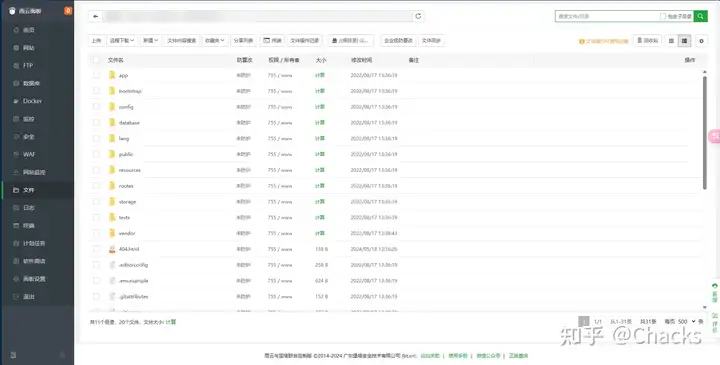The height and width of the screenshot is (365, 720).
Task: Click the .gitattributes file icon
Action: pyautogui.click(x=112, y=297)
